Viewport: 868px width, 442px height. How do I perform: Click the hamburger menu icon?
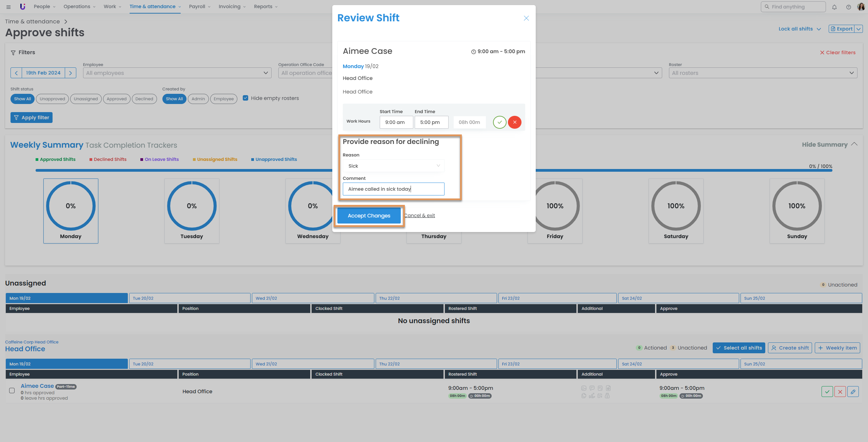point(8,7)
